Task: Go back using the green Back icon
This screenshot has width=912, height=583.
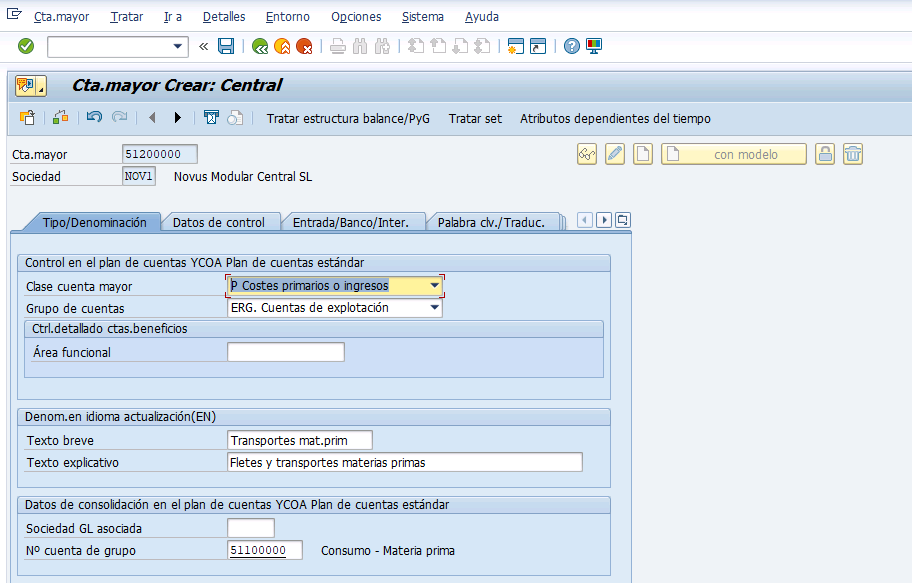Action: 260,46
